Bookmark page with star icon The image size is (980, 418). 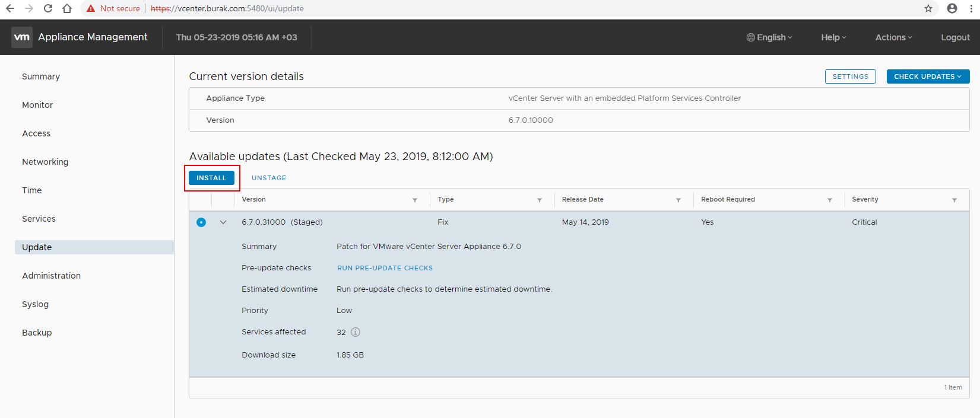pos(928,8)
